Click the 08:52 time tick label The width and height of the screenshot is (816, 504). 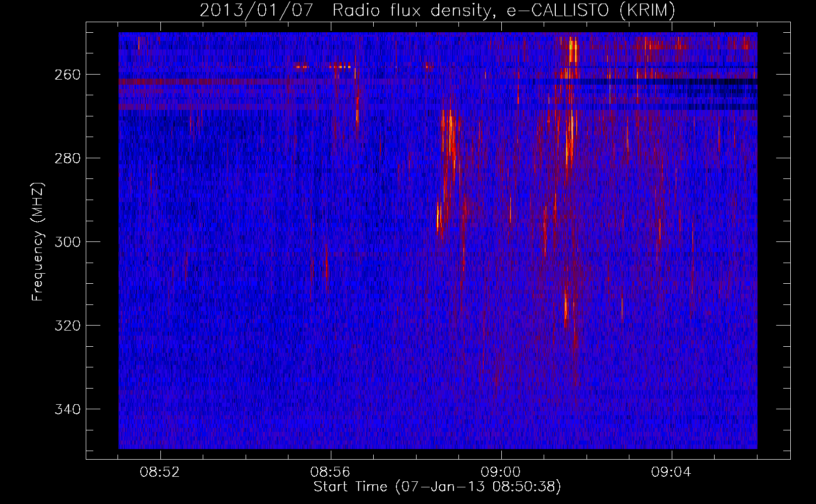click(x=160, y=472)
